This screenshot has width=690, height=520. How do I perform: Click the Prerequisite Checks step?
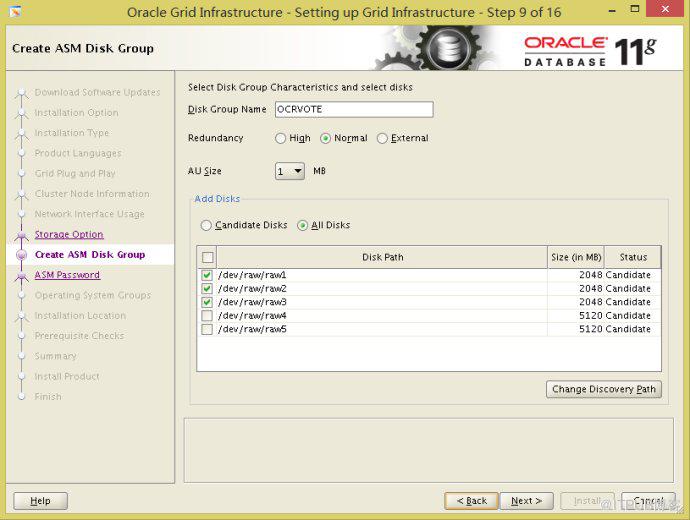[x=79, y=336]
